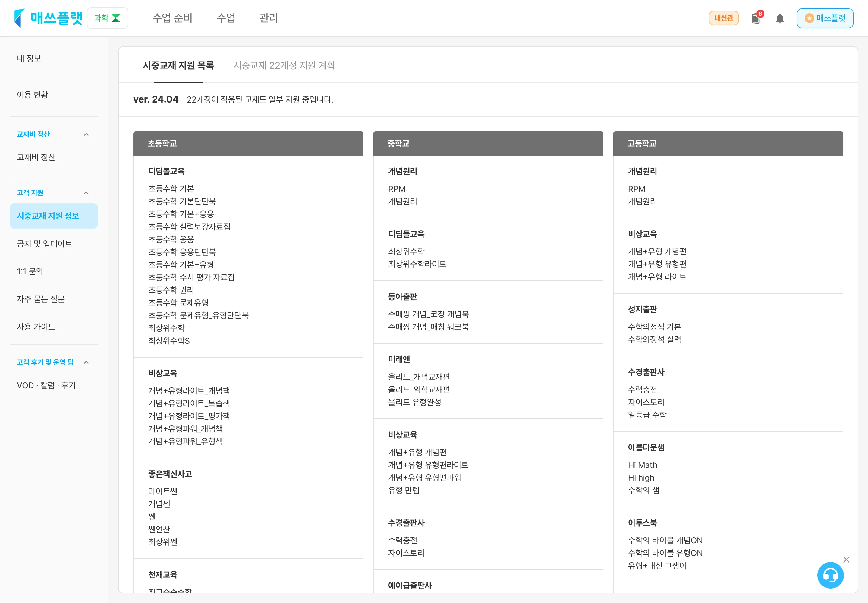The width and height of the screenshot is (868, 603).
Task: Dismiss the chat widget with X
Action: tap(846, 560)
